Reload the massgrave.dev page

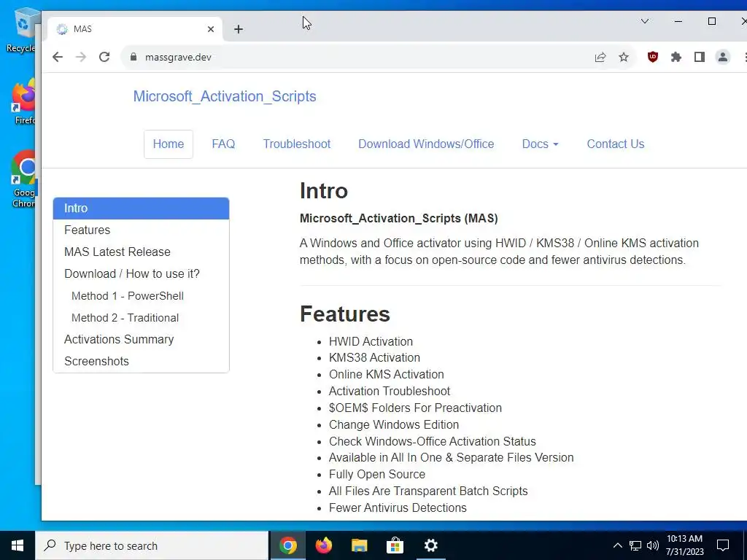(104, 57)
